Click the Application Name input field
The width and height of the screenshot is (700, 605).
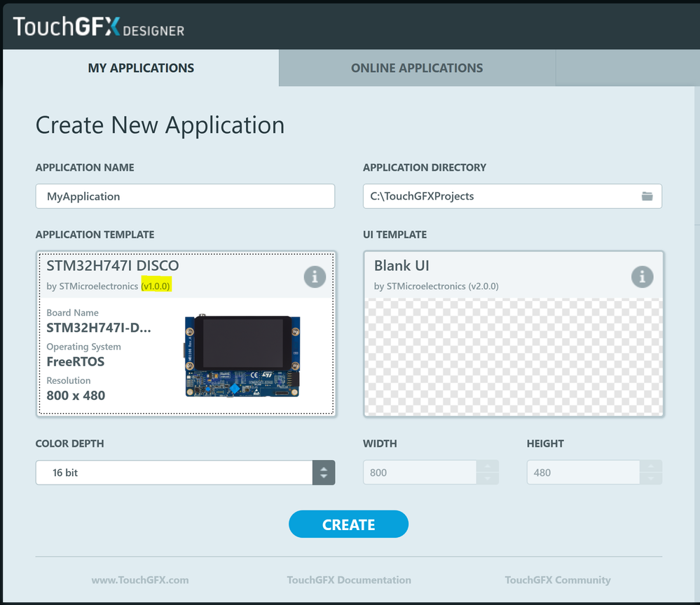pyautogui.click(x=185, y=196)
